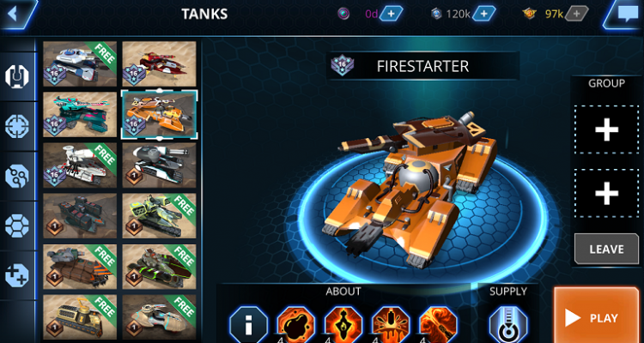This screenshot has width=644, height=343.
Task: Click the explosion burst ability icon
Action: pyautogui.click(x=391, y=325)
